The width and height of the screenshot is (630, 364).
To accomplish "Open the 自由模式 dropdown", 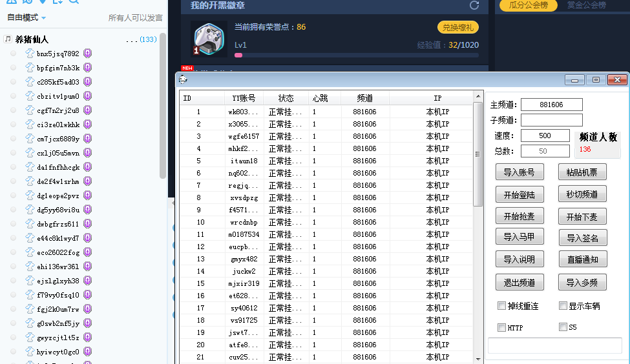I will point(26,17).
